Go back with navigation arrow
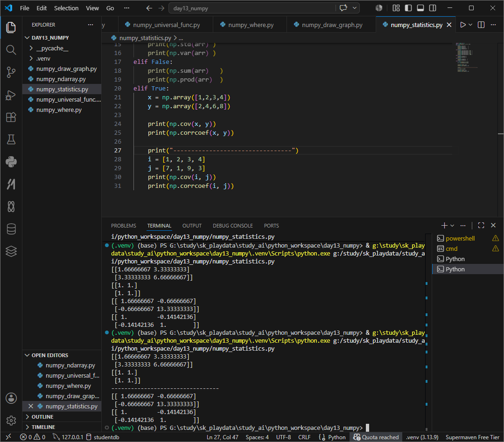 point(149,8)
